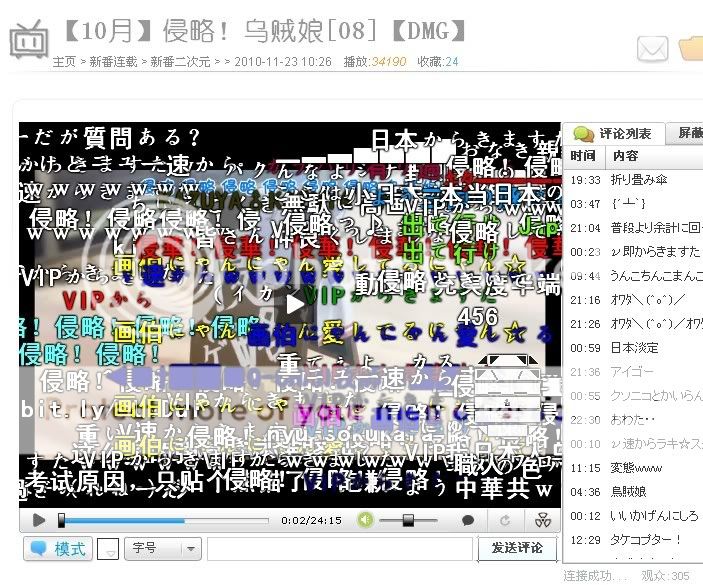
Task: Toggle danmaku comments with the speech bubble icon
Action: (468, 520)
